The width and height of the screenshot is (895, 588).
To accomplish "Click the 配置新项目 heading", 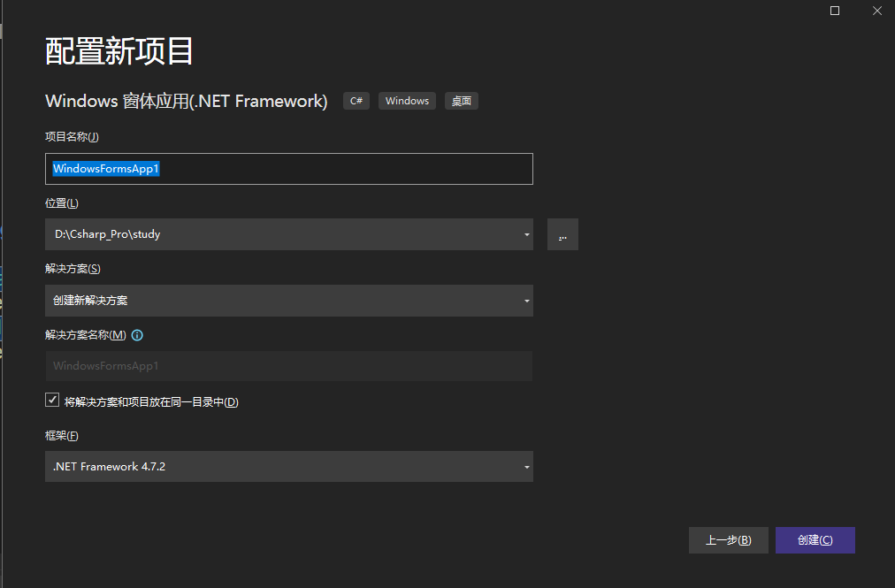I will pyautogui.click(x=119, y=50).
